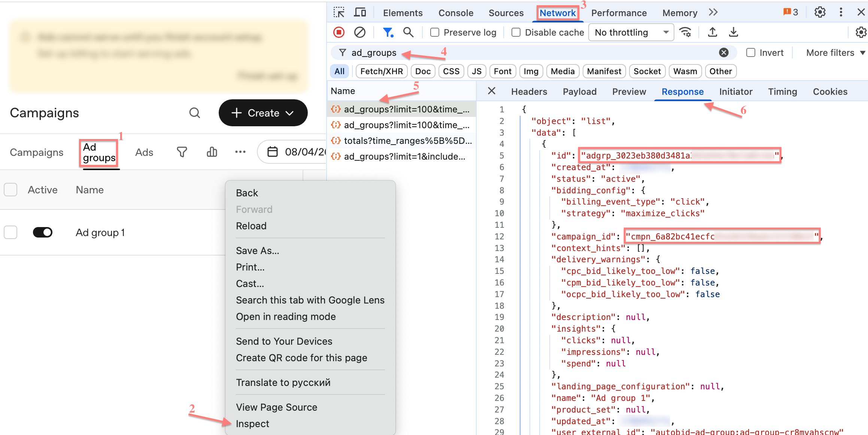
Task: Open the Performance tab
Action: click(619, 13)
